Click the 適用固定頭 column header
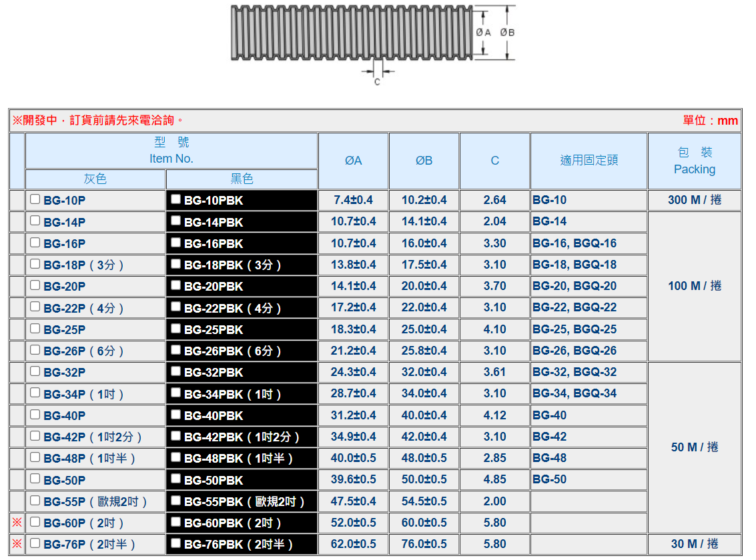The width and height of the screenshot is (756, 560). click(589, 161)
